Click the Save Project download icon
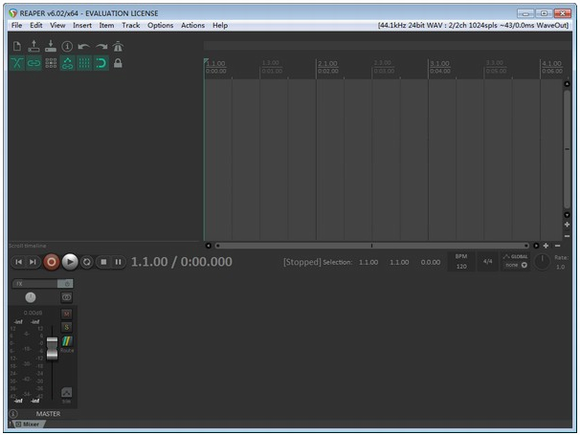The height and width of the screenshot is (435, 580). point(51,46)
